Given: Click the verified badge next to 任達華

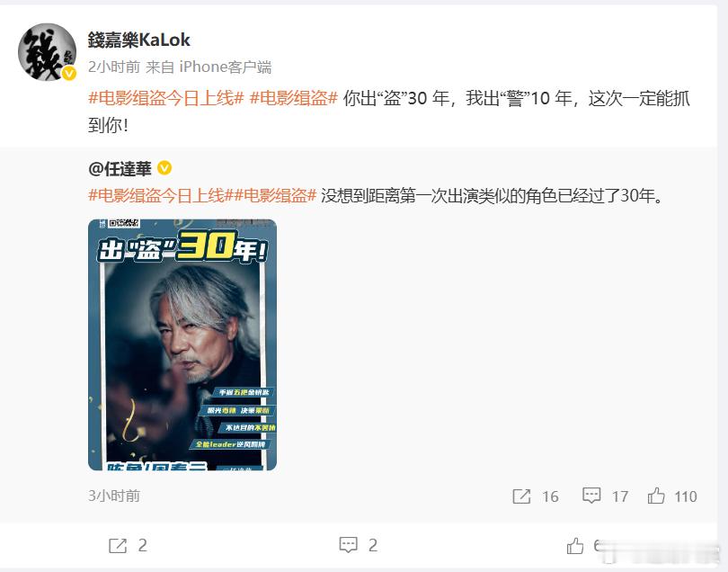Looking at the screenshot, I should pos(164,168).
